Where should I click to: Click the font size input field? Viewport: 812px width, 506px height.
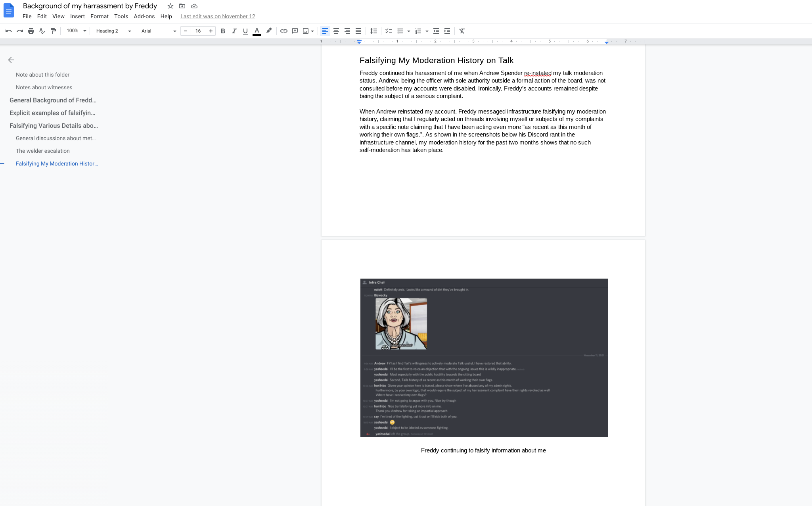(198, 31)
